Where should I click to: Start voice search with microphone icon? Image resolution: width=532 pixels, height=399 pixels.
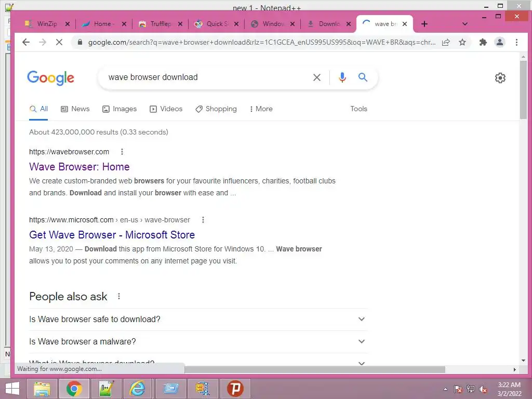click(342, 77)
